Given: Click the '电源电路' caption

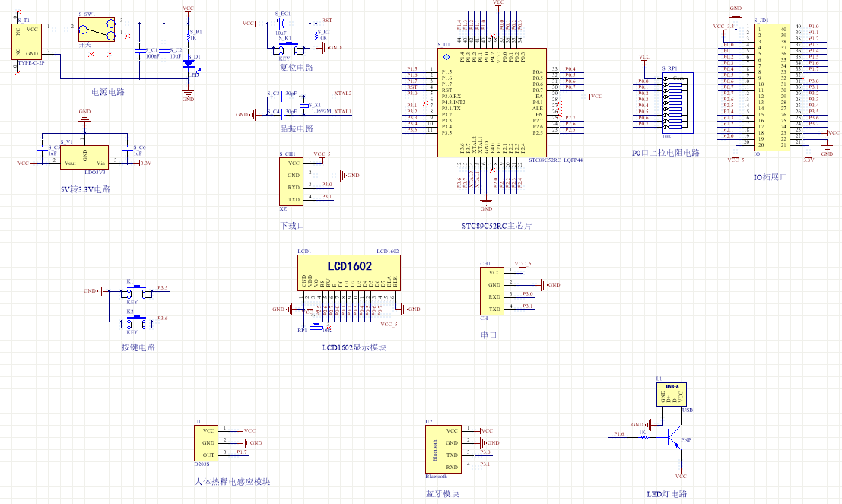Looking at the screenshot, I should point(108,92).
